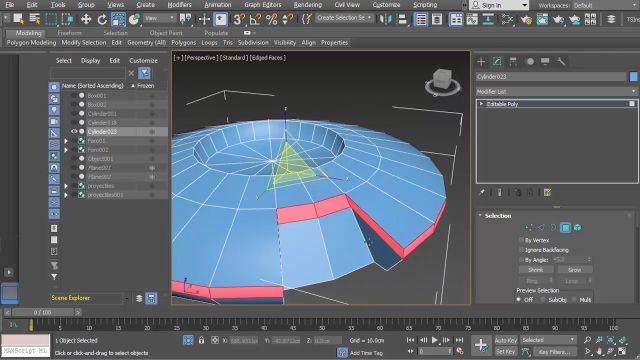Click the Shrink selection button
640x360 pixels.
point(536,270)
